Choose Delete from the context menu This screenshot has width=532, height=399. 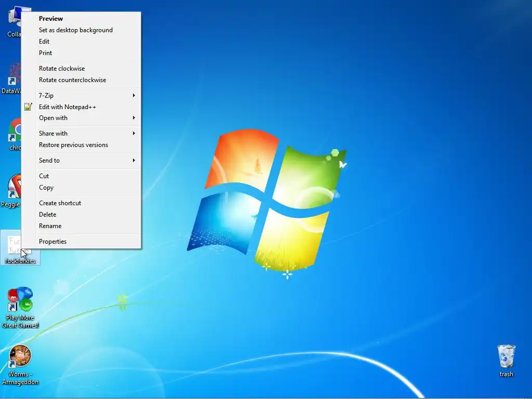coord(81,215)
